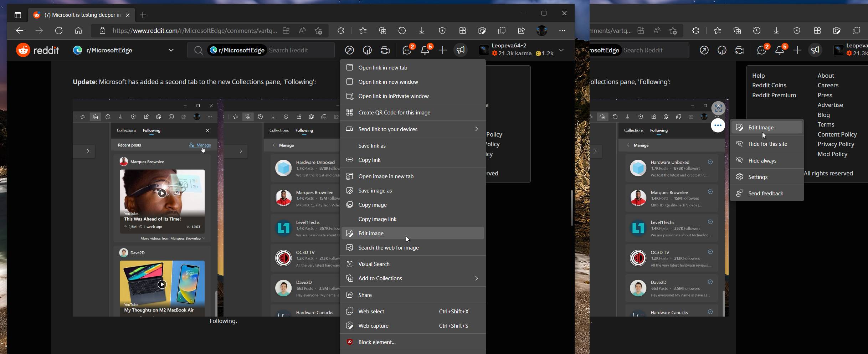
Task: Open the Collections icon in Edge toolbar
Action: click(x=382, y=31)
